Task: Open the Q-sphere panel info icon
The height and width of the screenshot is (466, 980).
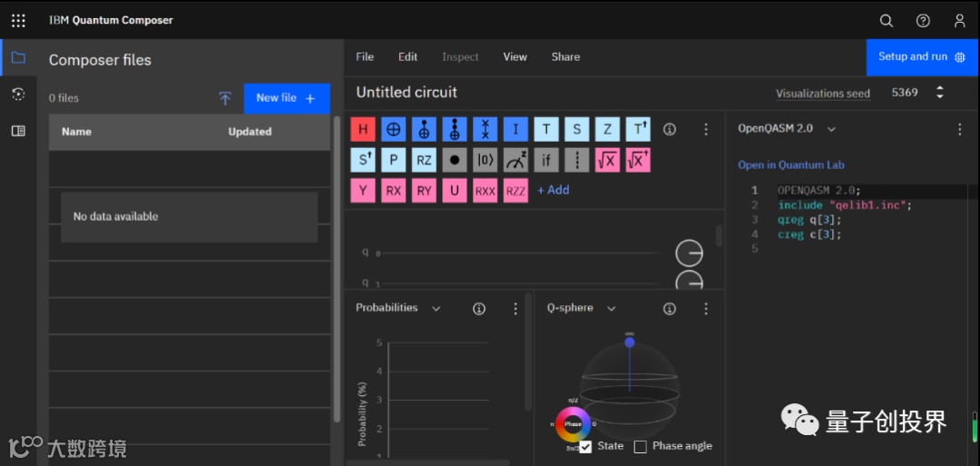Action: click(x=670, y=309)
